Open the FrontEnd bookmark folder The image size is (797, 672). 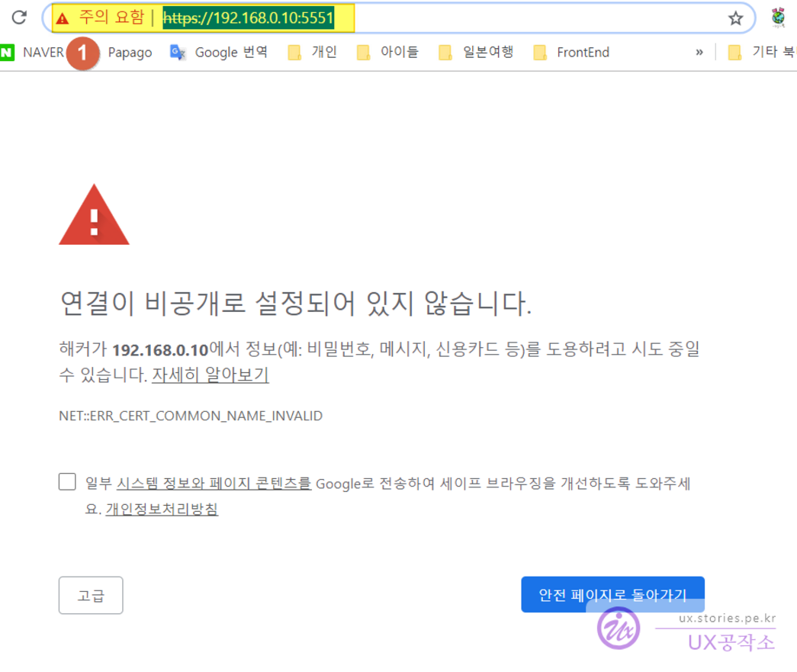point(571,53)
